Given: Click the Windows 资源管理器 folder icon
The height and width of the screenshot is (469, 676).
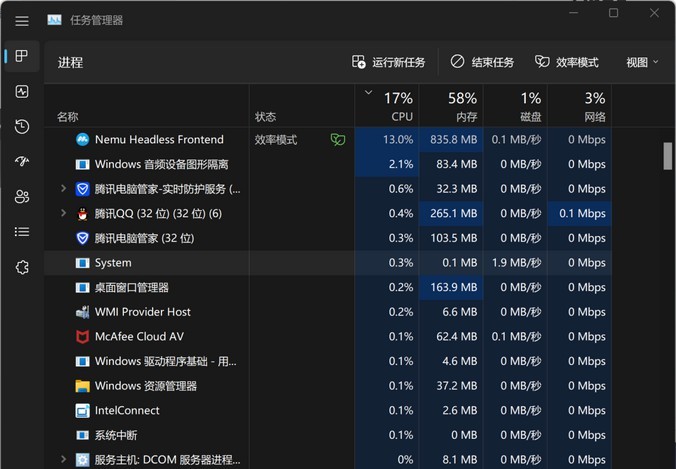Looking at the screenshot, I should (82, 386).
